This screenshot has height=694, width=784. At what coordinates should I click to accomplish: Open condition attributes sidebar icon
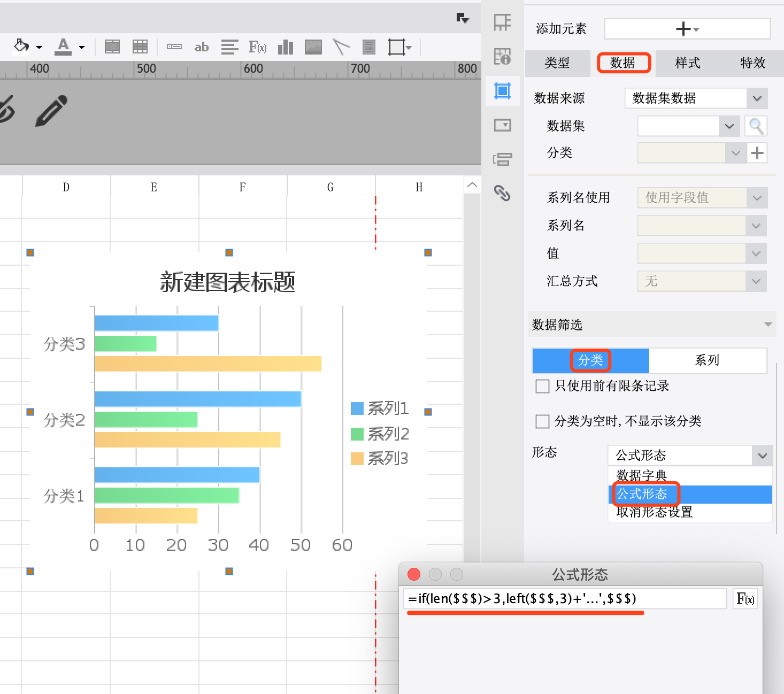503,159
